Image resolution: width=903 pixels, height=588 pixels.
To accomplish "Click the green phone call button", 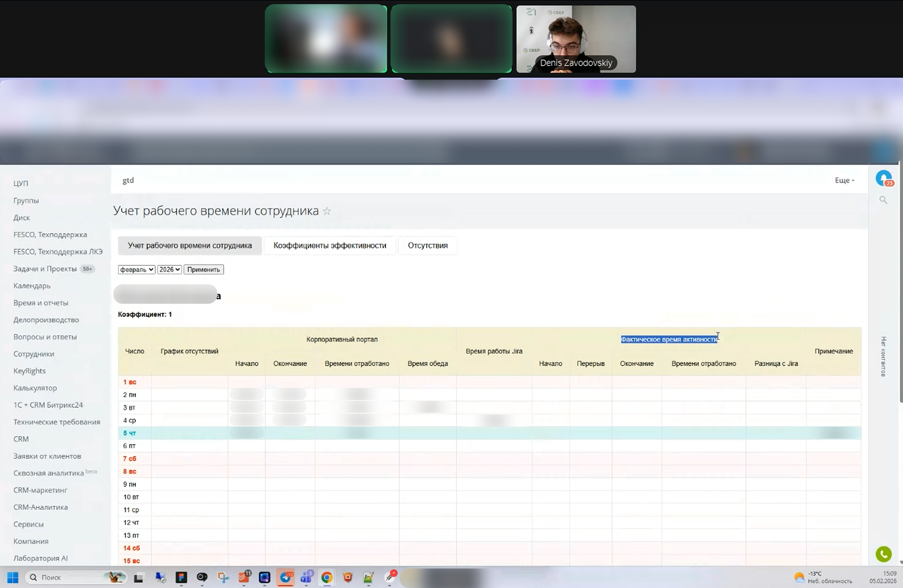I will 883,554.
